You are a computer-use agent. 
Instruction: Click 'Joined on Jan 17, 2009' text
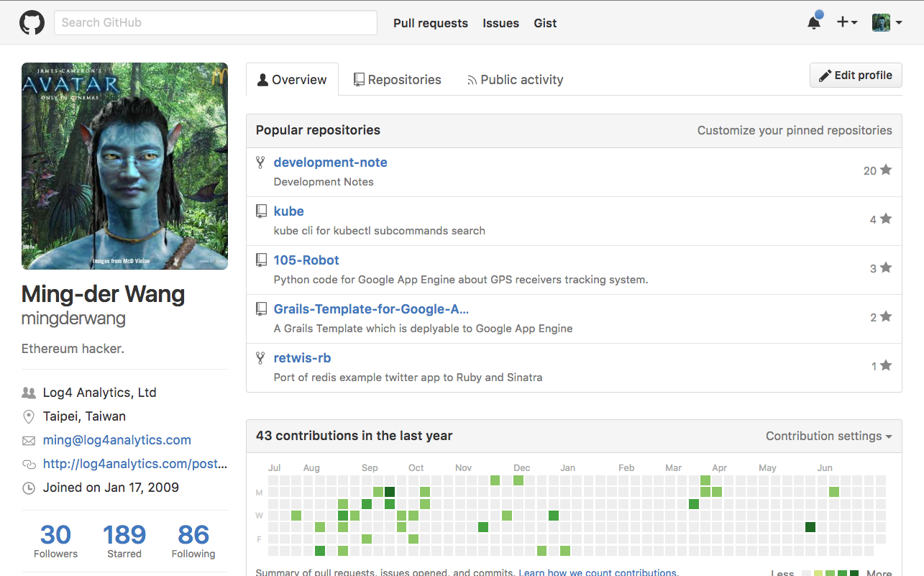point(111,488)
